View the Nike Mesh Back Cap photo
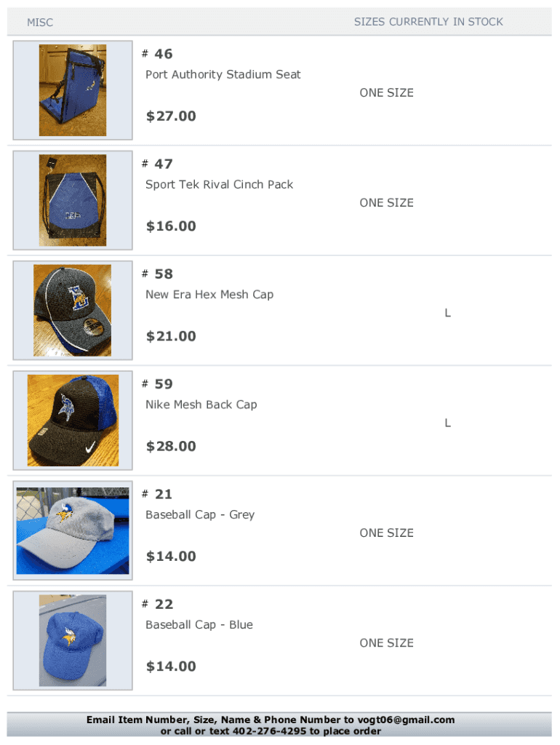The height and width of the screenshot is (745, 560). pos(73,421)
